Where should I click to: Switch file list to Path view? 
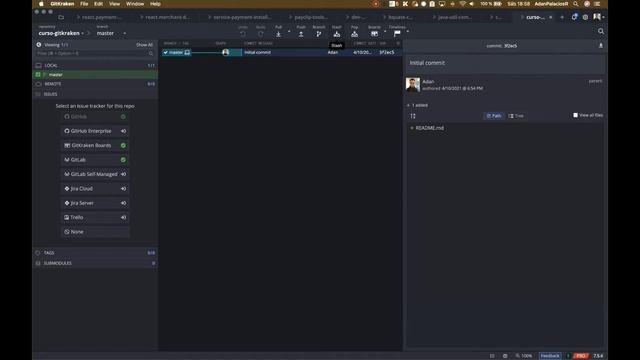pos(493,116)
